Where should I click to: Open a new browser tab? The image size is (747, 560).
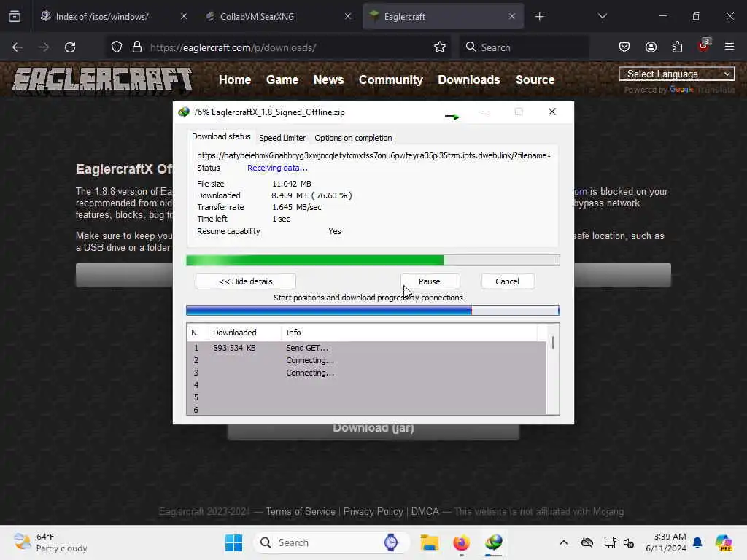pos(539,17)
